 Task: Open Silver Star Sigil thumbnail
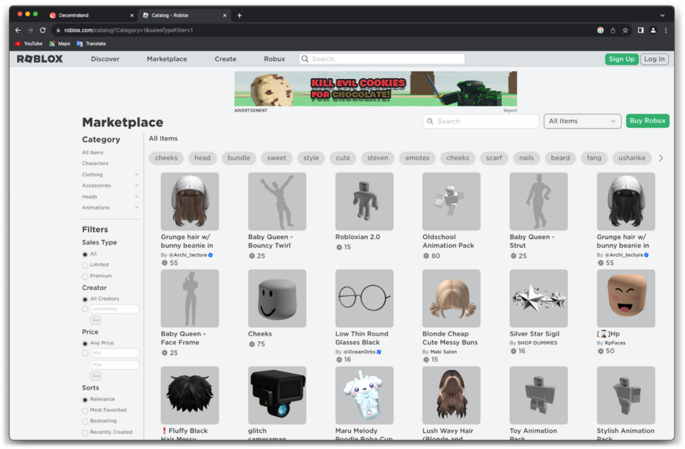tap(539, 298)
